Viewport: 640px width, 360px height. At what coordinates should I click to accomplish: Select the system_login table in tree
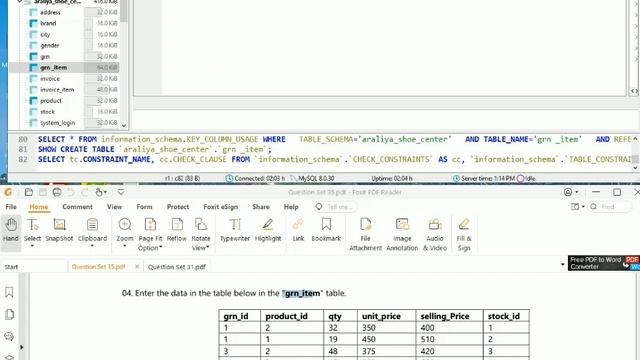click(58, 123)
